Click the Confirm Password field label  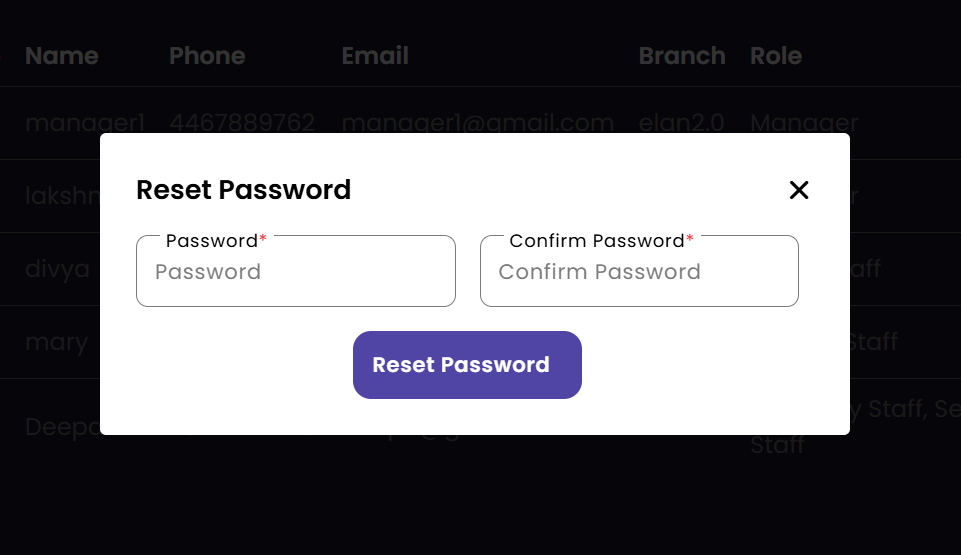point(597,241)
